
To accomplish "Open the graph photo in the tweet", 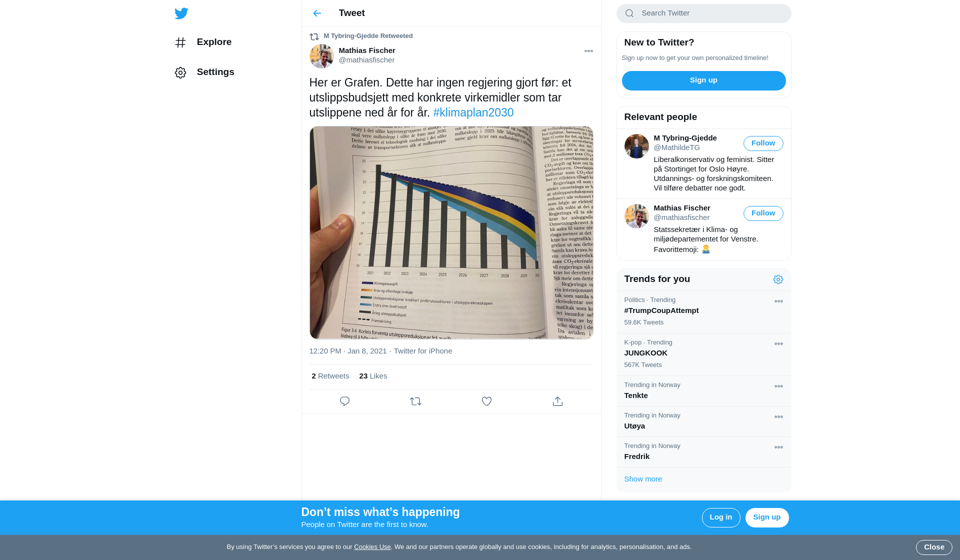I will tap(451, 232).
